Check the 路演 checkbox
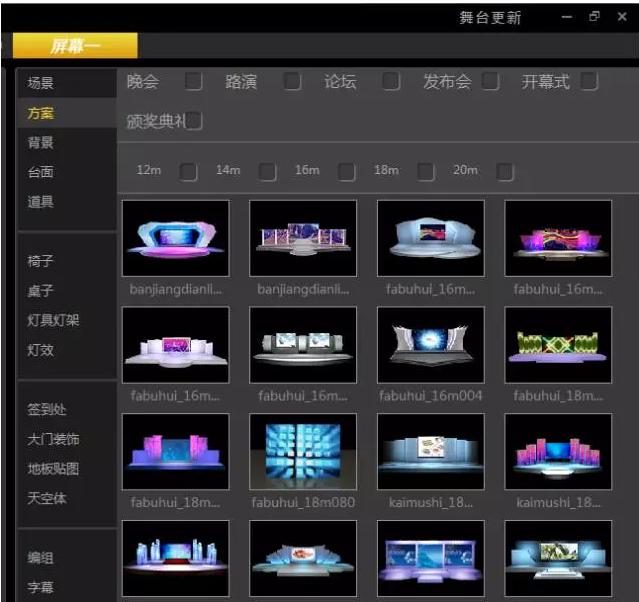639x602 pixels. pos(292,81)
